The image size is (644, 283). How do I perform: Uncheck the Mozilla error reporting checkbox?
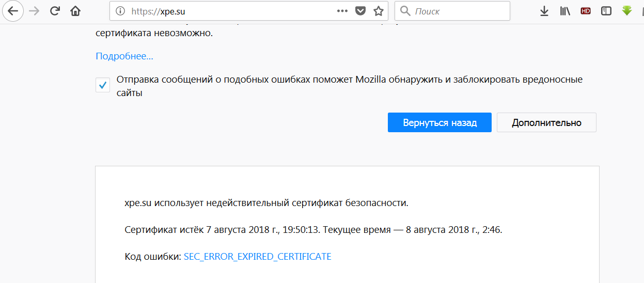[103, 85]
